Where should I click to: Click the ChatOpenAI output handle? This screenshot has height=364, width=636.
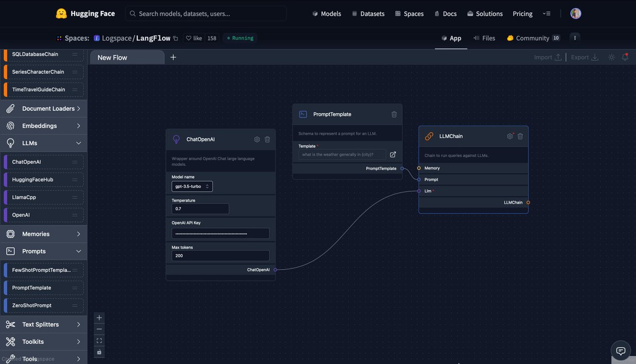[x=275, y=270]
